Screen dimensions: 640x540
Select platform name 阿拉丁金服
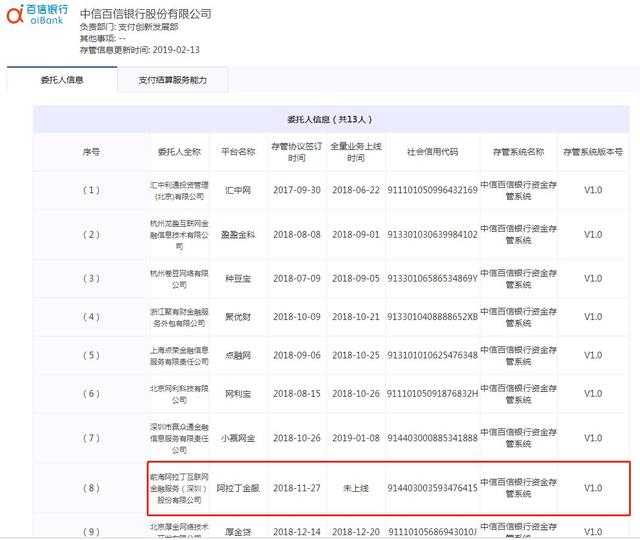pyautogui.click(x=238, y=488)
